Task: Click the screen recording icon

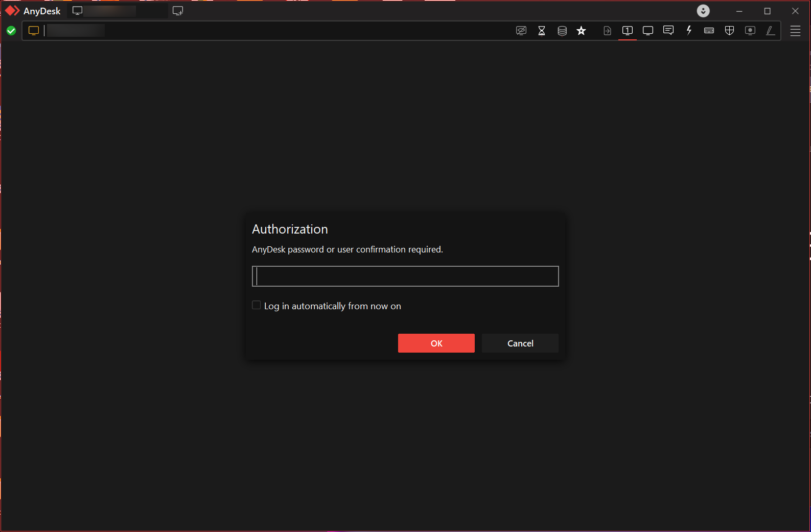Action: point(750,31)
